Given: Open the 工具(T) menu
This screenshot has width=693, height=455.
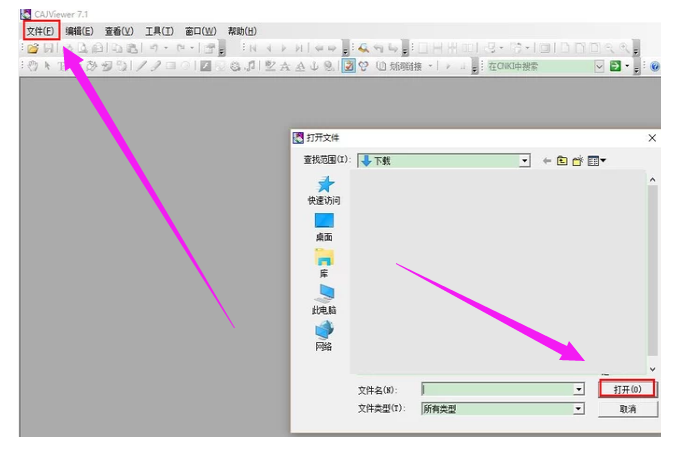Looking at the screenshot, I should 159,31.
